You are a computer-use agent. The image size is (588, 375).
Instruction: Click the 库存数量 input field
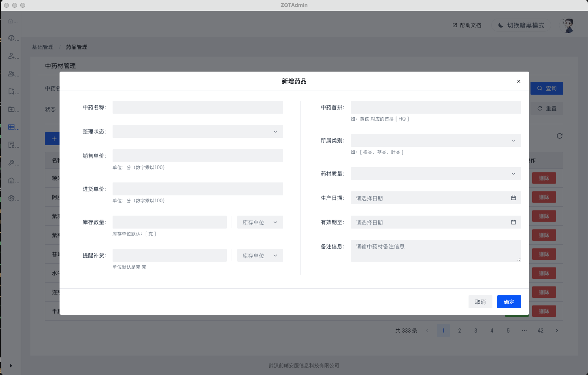coord(170,222)
